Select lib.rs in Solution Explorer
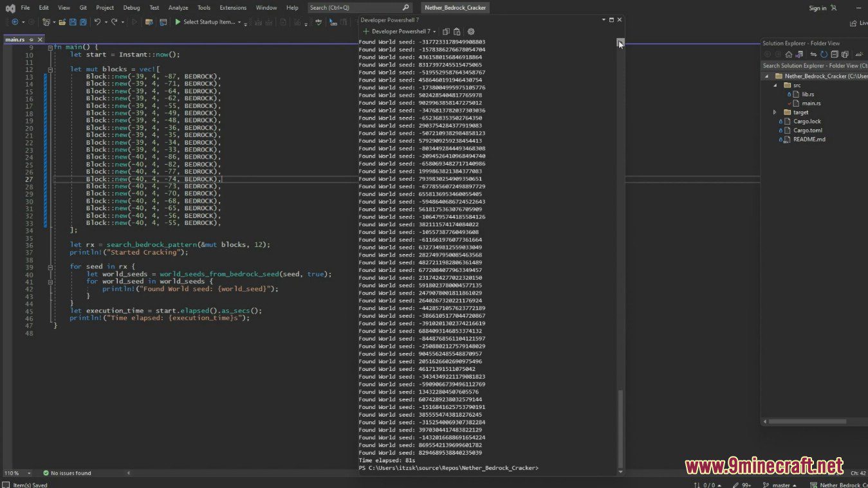The width and height of the screenshot is (868, 488). tap(808, 94)
